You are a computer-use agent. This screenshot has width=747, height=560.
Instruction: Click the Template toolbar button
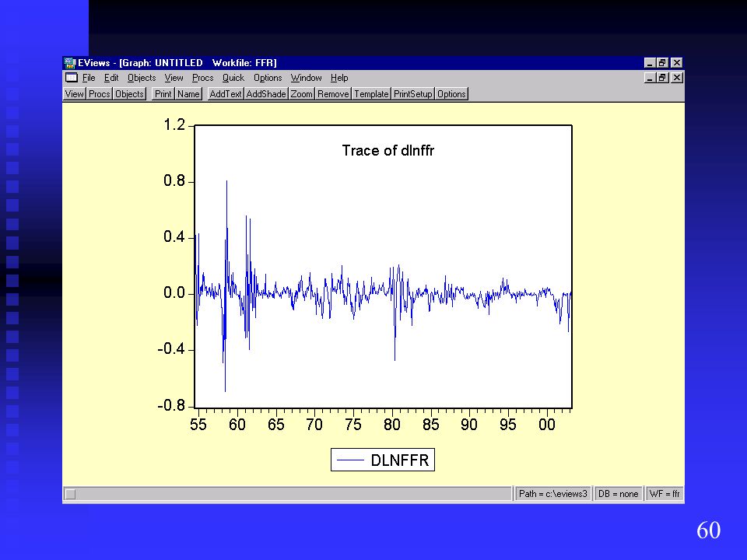pos(371,94)
